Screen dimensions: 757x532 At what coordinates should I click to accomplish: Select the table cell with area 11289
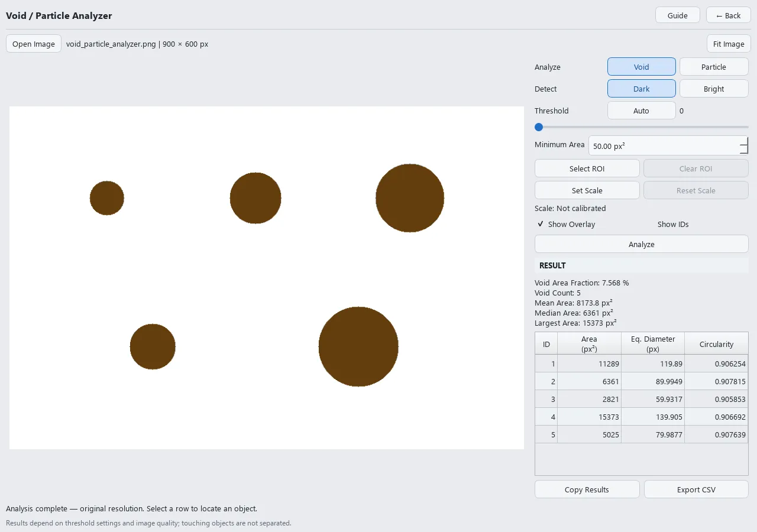590,364
